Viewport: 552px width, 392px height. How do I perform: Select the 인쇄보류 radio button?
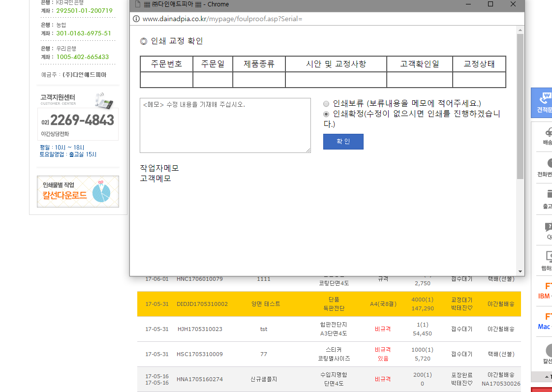pos(326,104)
